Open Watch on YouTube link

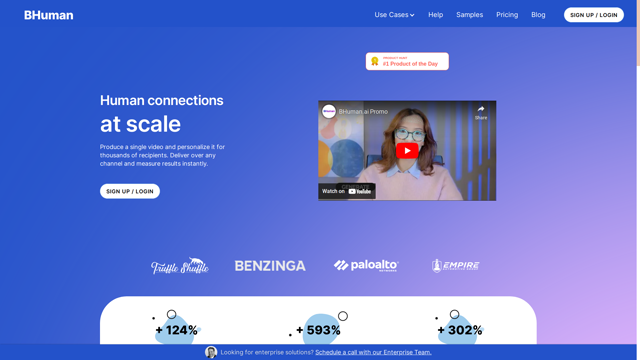347,191
